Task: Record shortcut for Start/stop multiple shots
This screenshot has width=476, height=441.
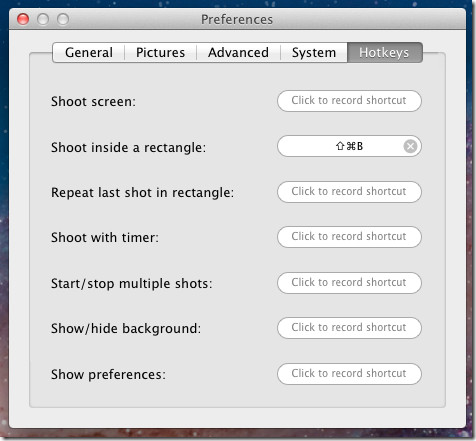Action: pos(349,283)
